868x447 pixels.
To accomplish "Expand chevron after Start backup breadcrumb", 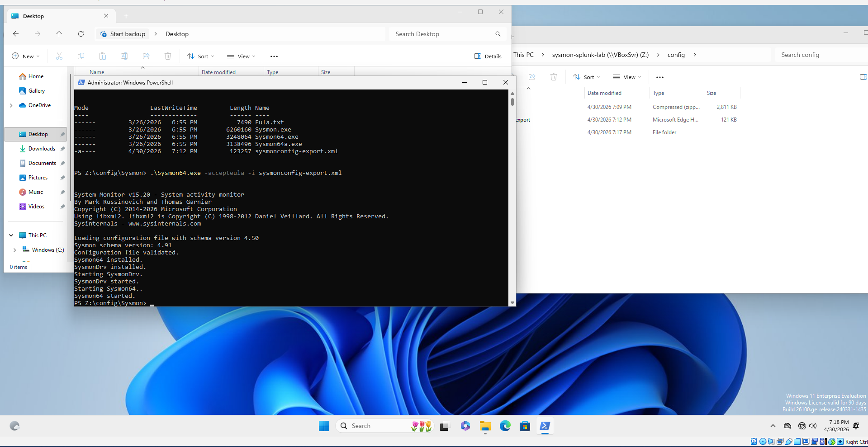I will (156, 34).
